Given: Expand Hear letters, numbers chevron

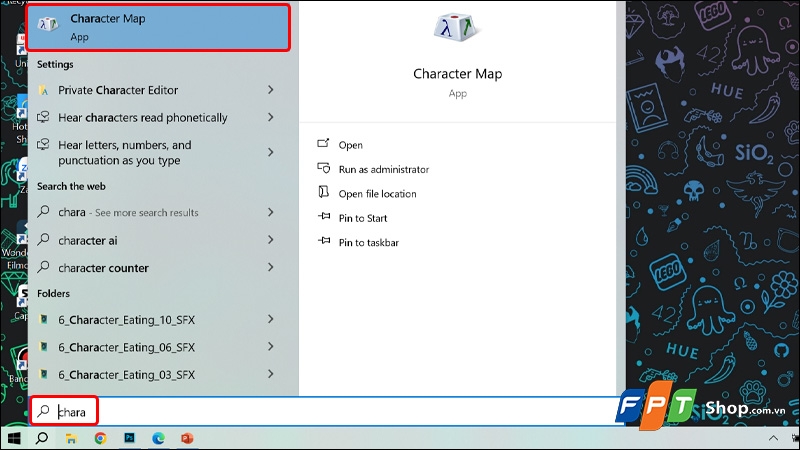Looking at the screenshot, I should 271,152.
